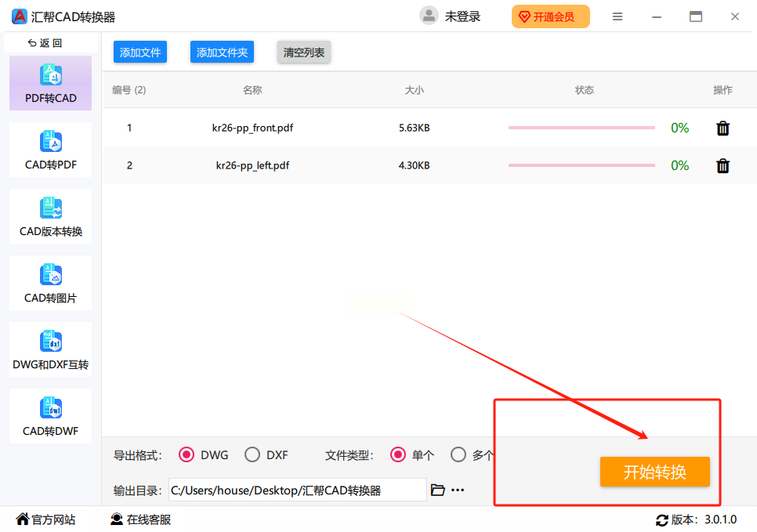This screenshot has width=757, height=532.
Task: Open CAD版本转换 tool
Action: click(x=51, y=216)
